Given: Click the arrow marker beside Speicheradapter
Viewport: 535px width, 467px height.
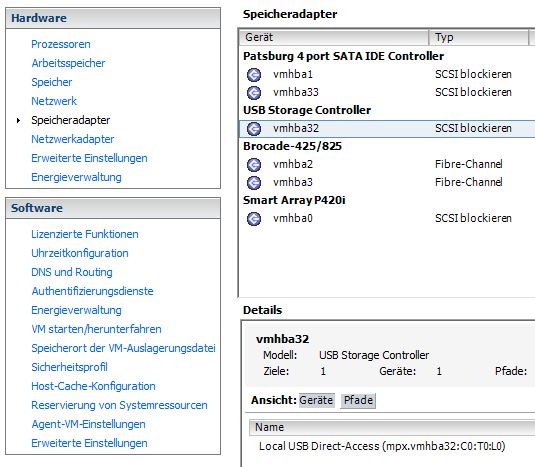Looking at the screenshot, I should (18, 120).
